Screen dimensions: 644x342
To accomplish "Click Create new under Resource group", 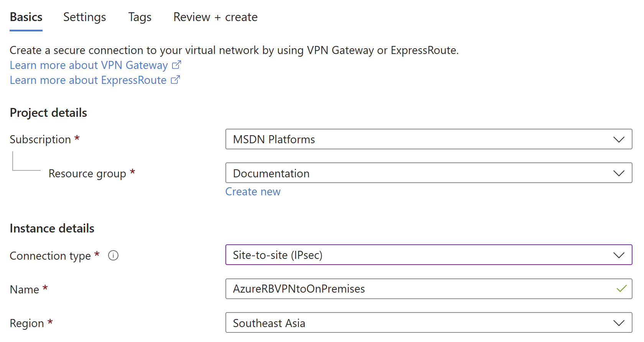I will pos(253,191).
